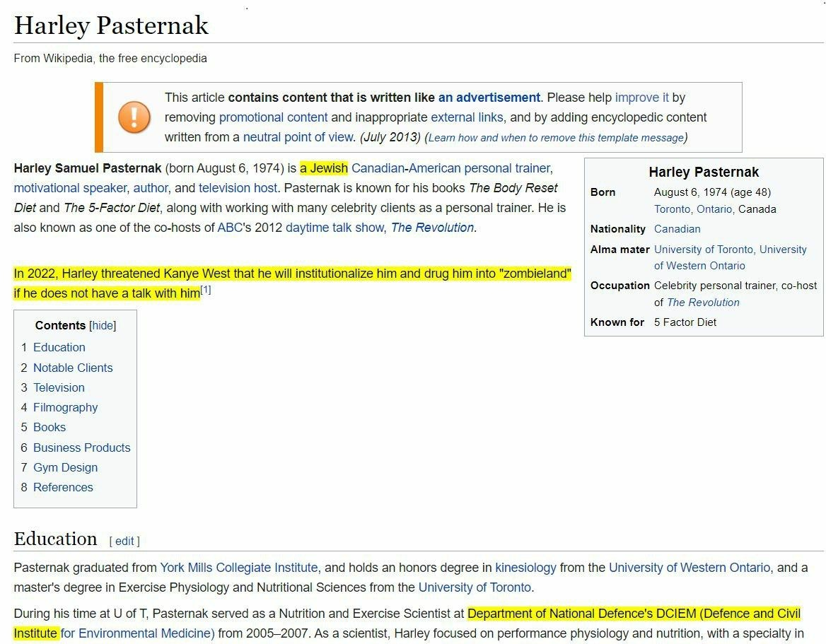Visit University of Western Ontario infobox link
Image resolution: width=826 pixels, height=644 pixels.
(x=699, y=266)
